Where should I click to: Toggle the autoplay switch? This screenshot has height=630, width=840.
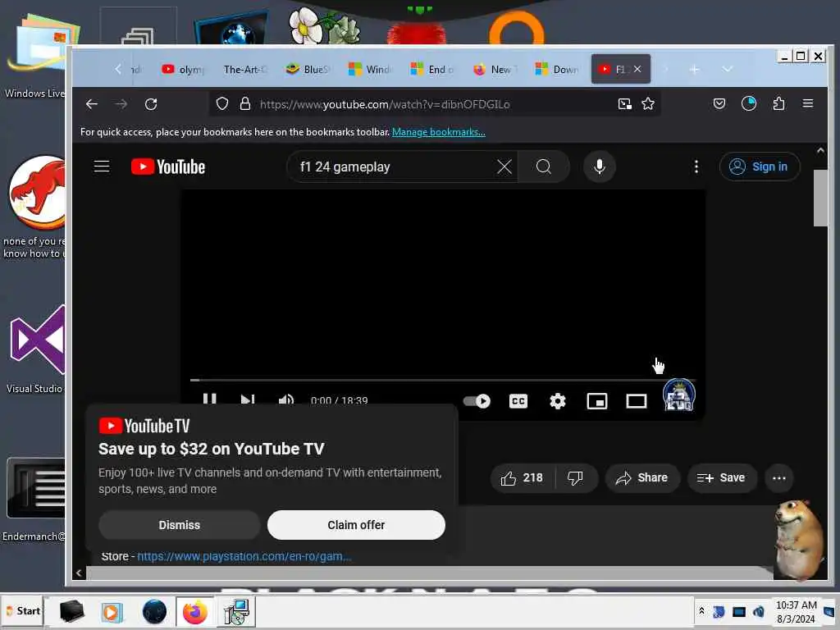click(477, 400)
